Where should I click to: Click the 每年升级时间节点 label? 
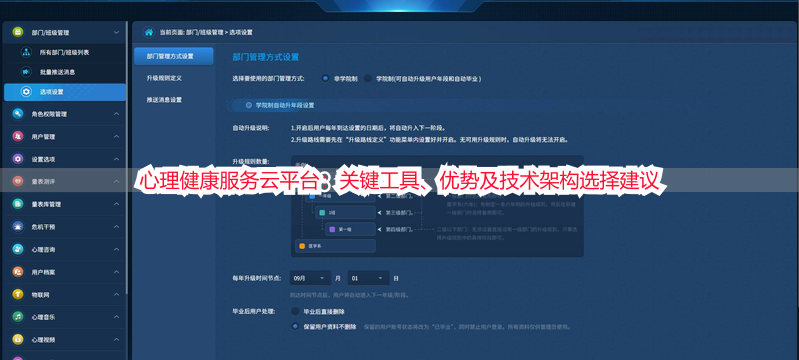(x=257, y=278)
